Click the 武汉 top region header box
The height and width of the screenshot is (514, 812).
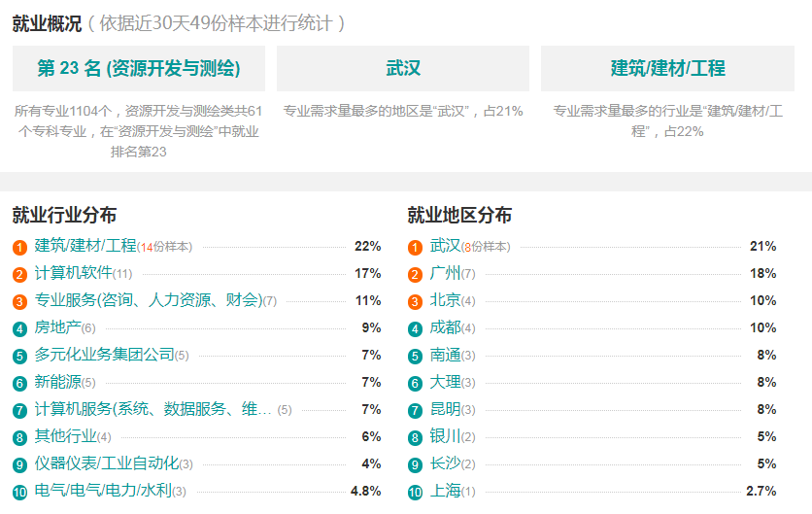pyautogui.click(x=403, y=68)
